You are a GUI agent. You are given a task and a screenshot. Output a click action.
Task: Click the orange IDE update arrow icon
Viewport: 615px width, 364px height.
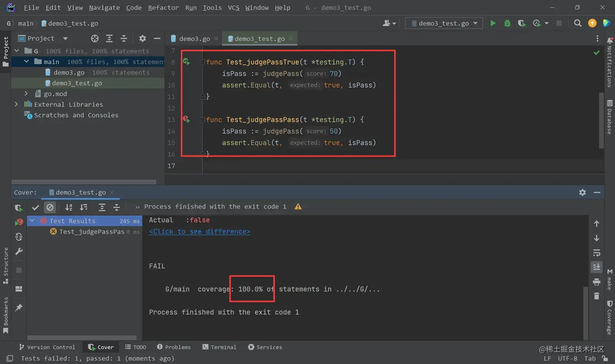pos(592,23)
